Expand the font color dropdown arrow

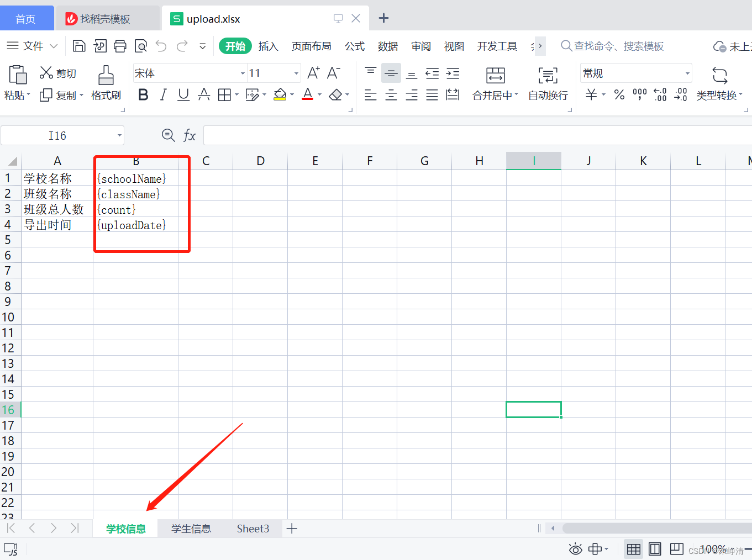click(319, 95)
